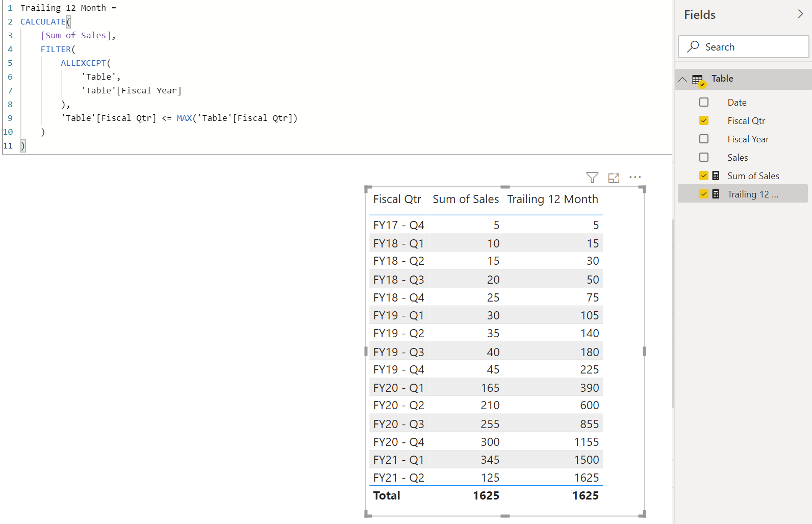
Task: Click inside the Fields search box
Action: [x=744, y=46]
